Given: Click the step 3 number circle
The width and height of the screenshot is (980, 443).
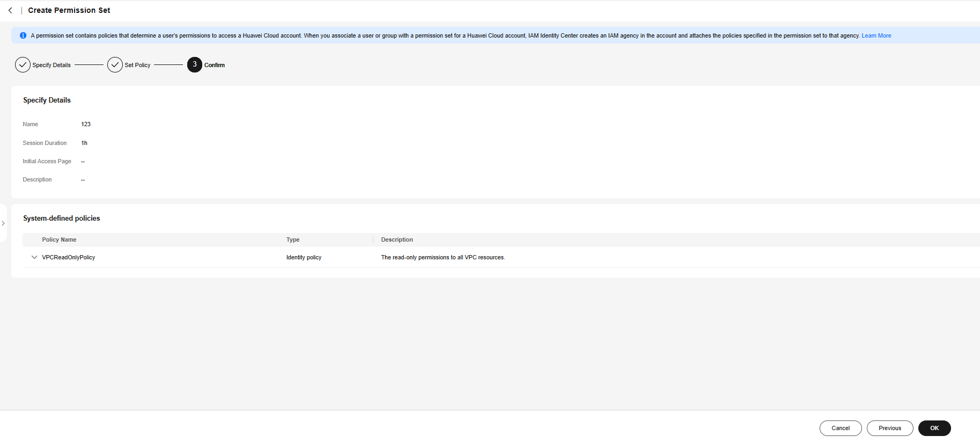Looking at the screenshot, I should click(x=194, y=65).
